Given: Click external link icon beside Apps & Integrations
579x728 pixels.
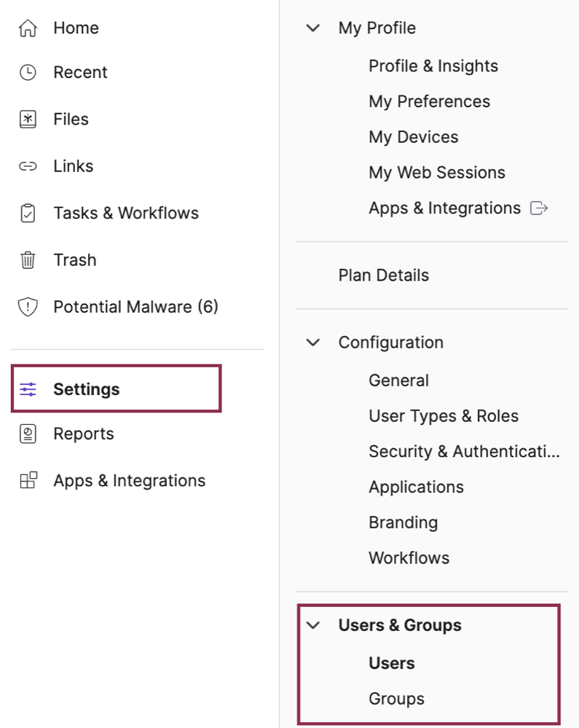Looking at the screenshot, I should click(539, 208).
